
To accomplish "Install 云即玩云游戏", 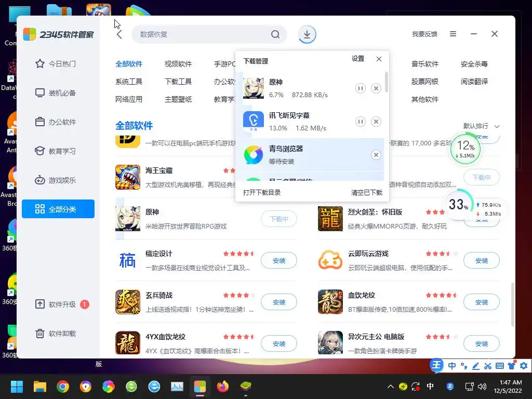I will point(482,261).
